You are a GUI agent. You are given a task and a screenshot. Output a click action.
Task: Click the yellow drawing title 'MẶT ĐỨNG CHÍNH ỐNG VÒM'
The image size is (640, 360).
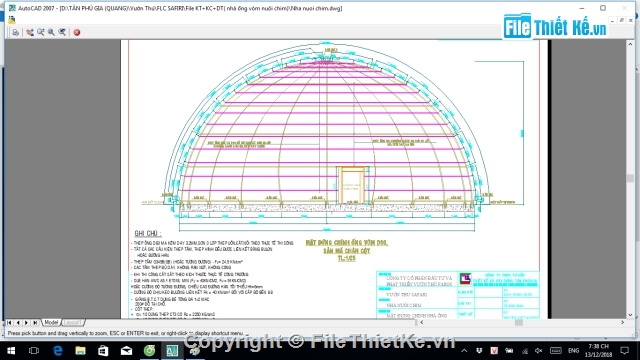(x=347, y=243)
